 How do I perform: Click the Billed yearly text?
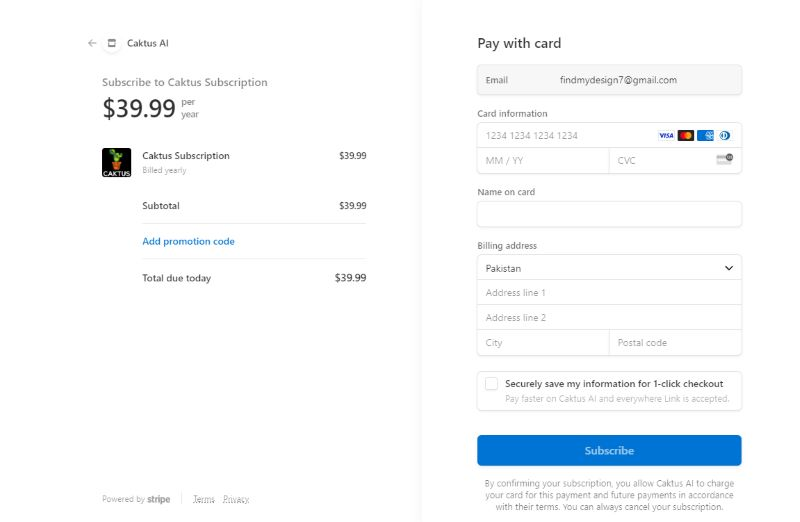tap(164, 170)
